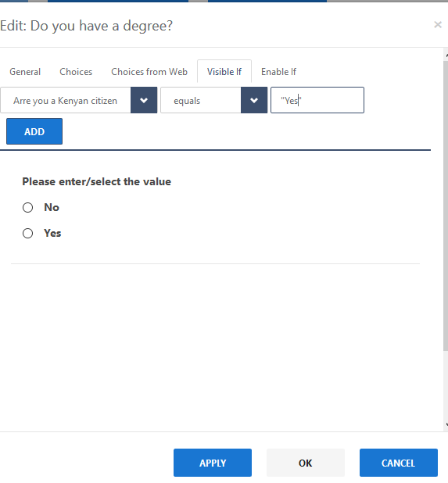This screenshot has width=448, height=483.
Task: Open the Choices from Web tab
Action: click(149, 72)
